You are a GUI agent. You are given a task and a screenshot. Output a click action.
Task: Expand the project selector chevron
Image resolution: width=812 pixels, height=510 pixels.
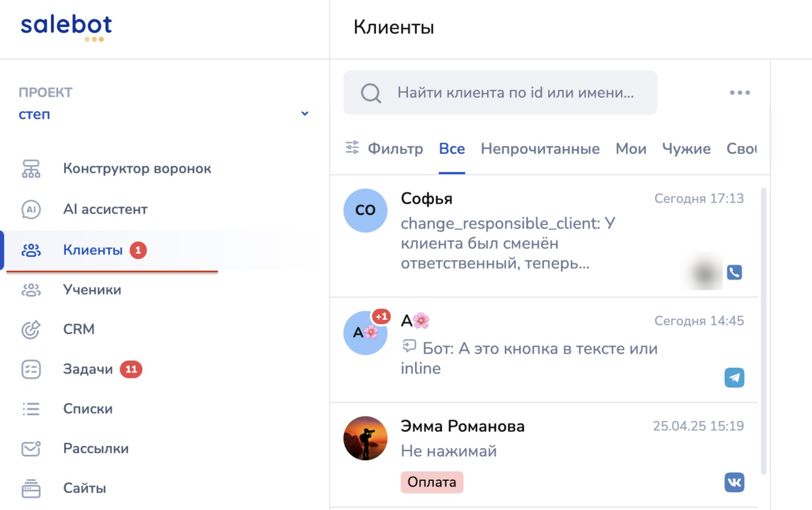(x=305, y=114)
